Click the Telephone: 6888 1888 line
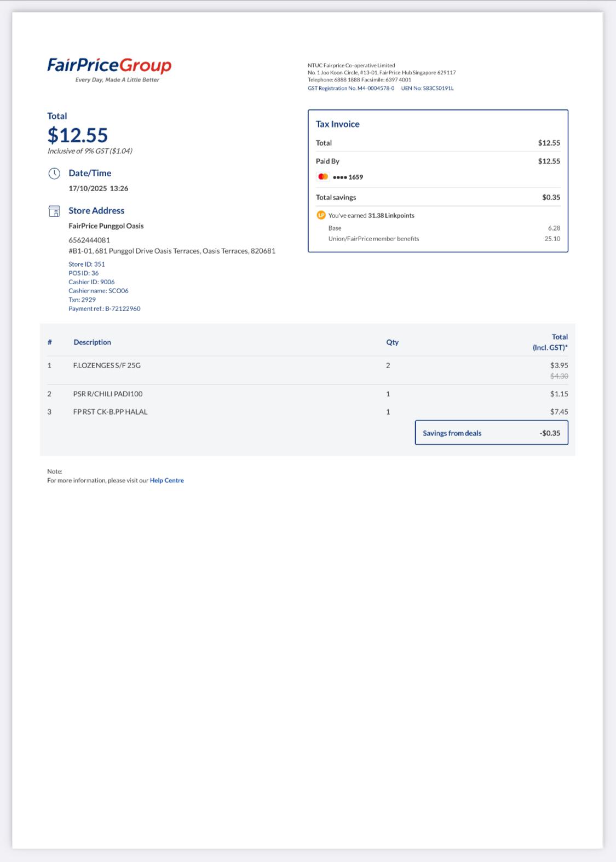616x862 pixels. pos(360,79)
